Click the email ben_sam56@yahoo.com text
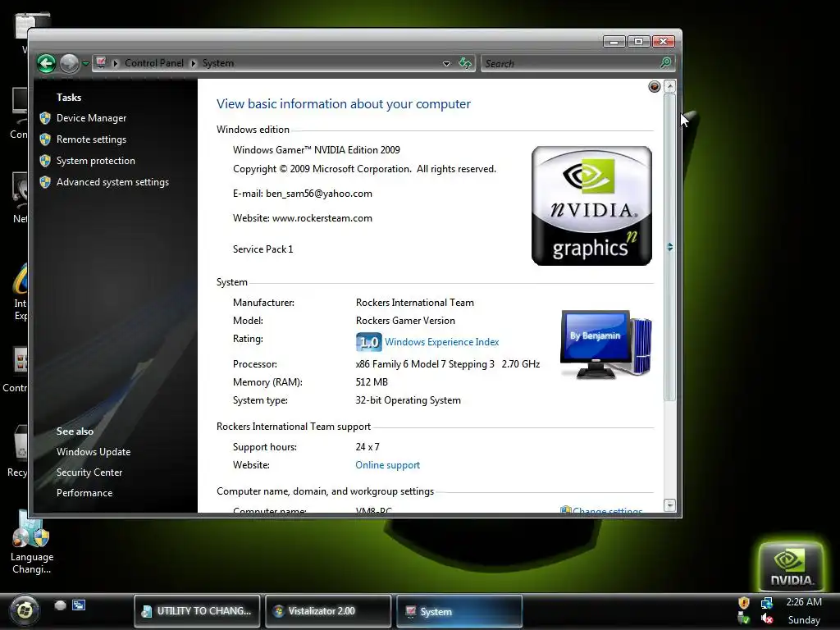The image size is (840, 630). (x=319, y=194)
